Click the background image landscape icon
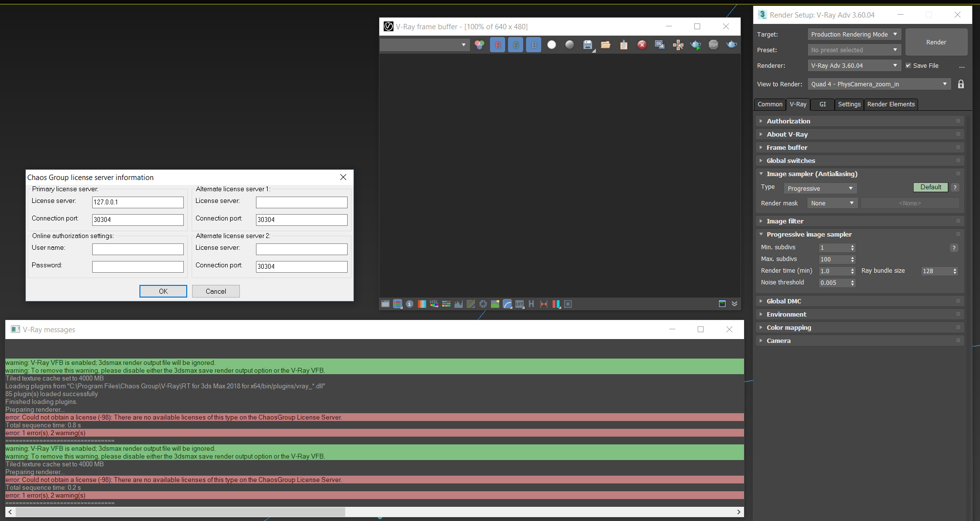Viewport: 980px width, 521px height. tap(495, 304)
